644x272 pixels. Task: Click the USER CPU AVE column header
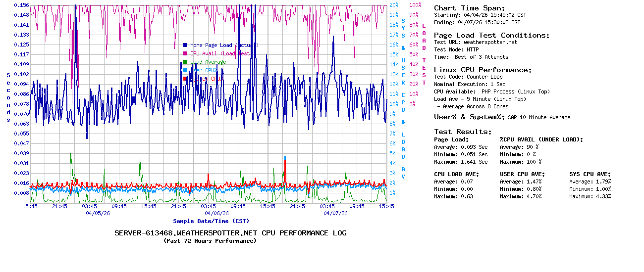(x=522, y=174)
